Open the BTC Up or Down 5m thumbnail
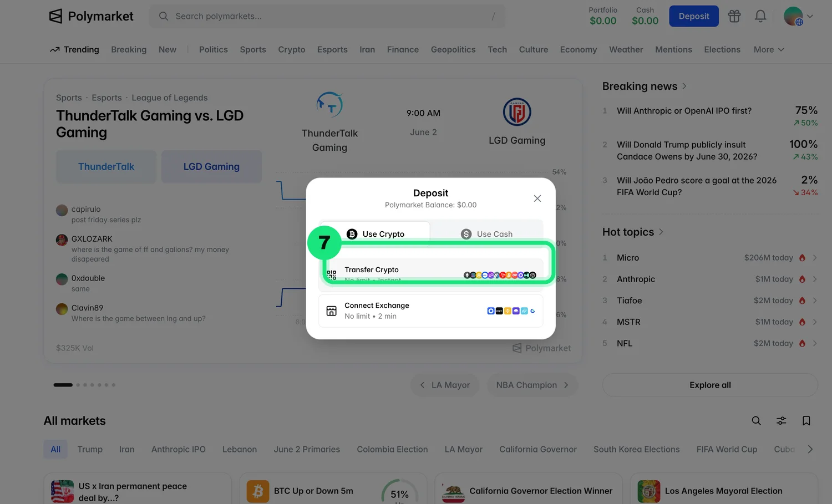Screen dimensions: 832x504 point(258,491)
